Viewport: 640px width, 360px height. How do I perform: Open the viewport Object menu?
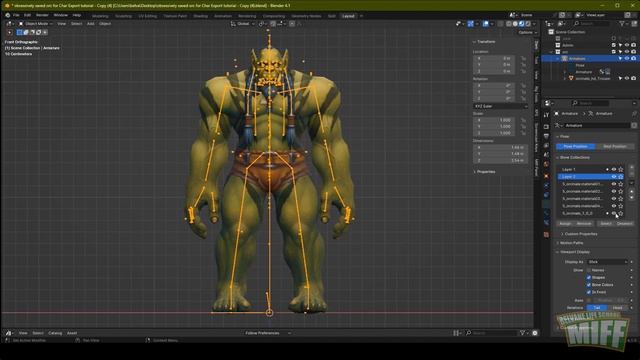coord(105,24)
